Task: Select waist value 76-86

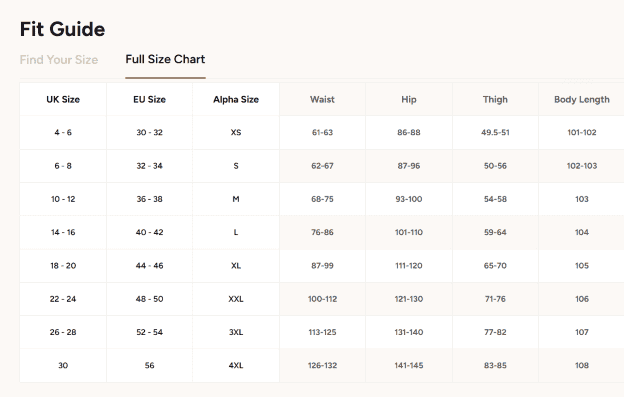Action: coord(322,232)
